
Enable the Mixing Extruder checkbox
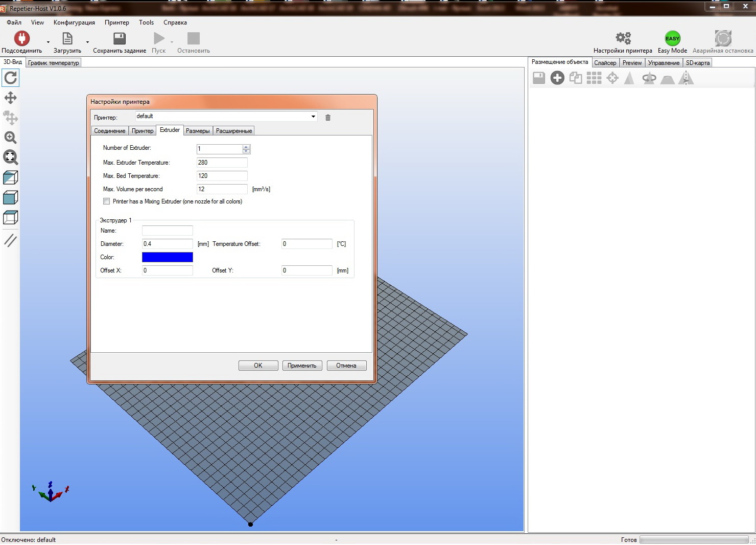click(107, 201)
